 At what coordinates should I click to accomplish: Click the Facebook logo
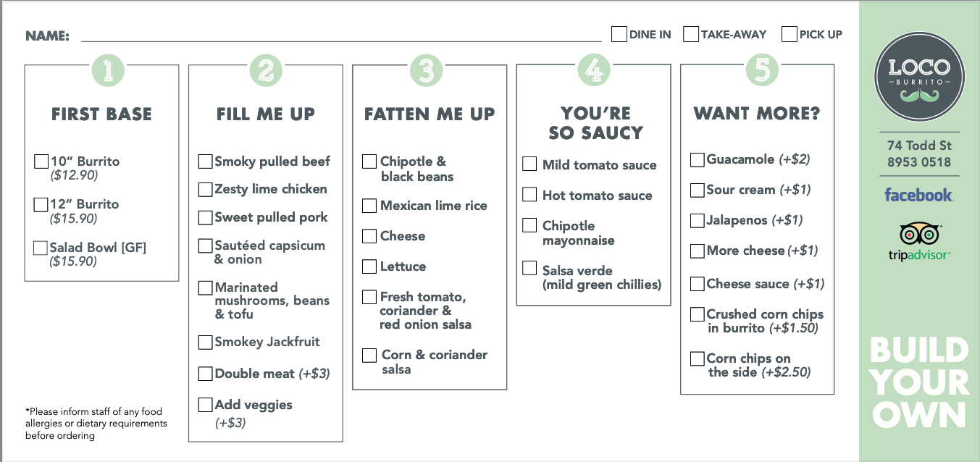[918, 195]
